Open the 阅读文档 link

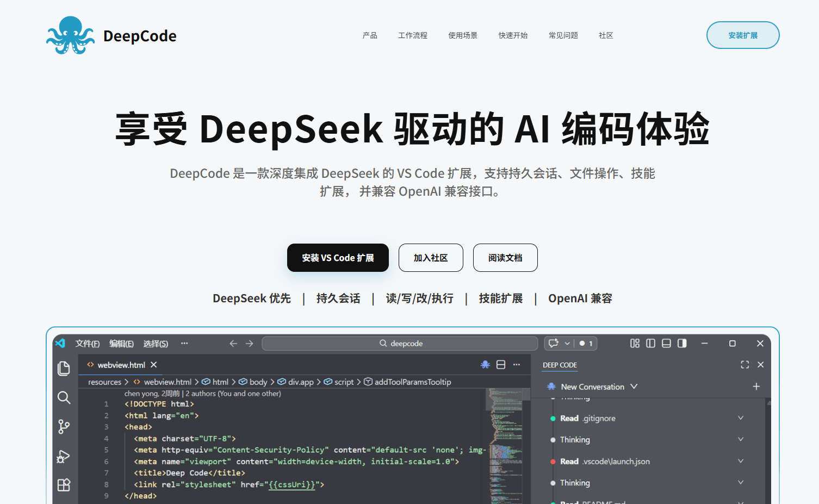tap(505, 258)
